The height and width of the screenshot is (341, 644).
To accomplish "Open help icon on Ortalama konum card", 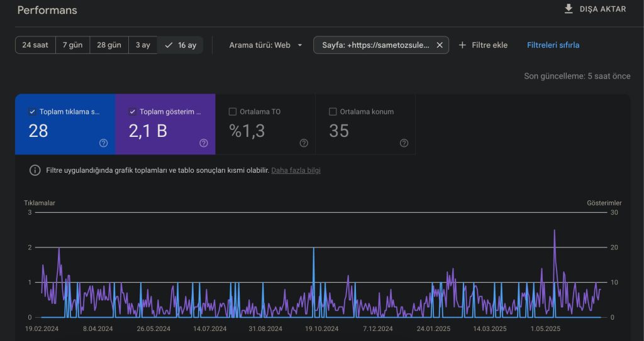I will coord(404,143).
